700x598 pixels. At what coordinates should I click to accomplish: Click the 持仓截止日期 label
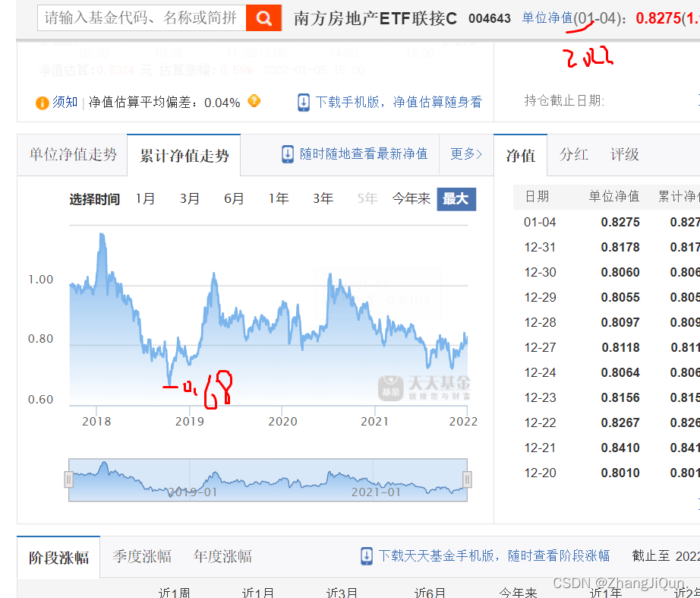pyautogui.click(x=564, y=100)
